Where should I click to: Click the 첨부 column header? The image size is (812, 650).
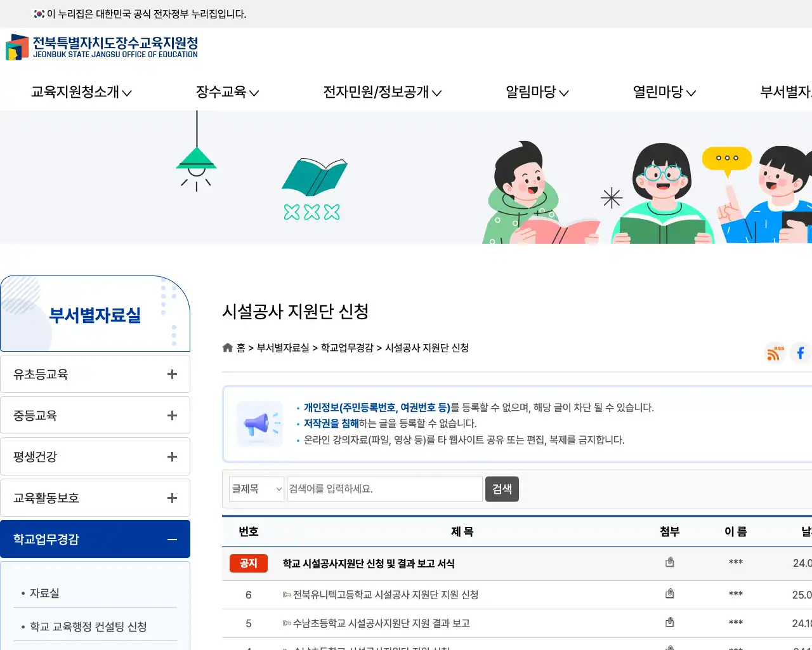(670, 532)
